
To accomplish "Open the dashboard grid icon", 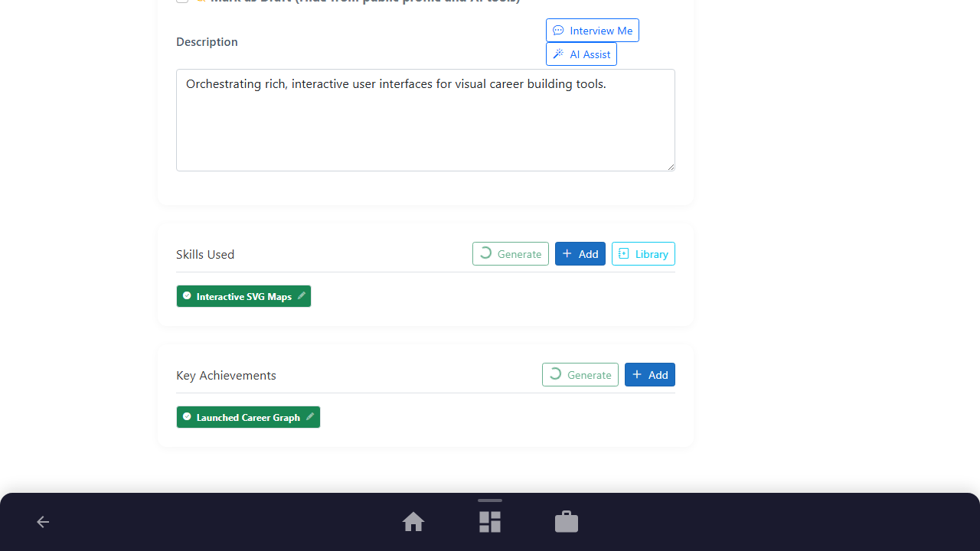I will click(490, 522).
